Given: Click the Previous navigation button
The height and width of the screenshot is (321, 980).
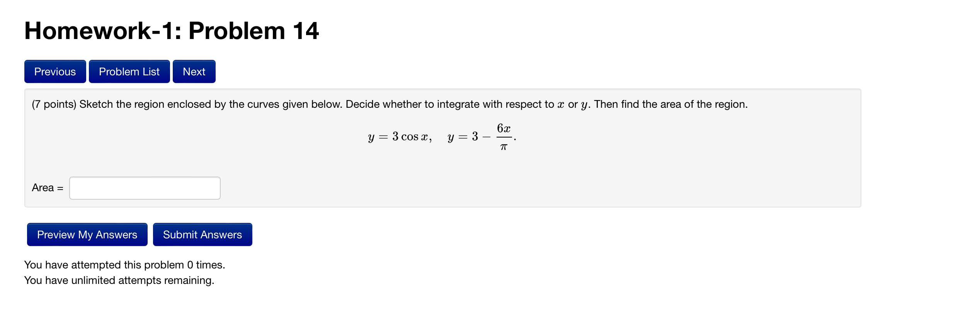Looking at the screenshot, I should click(54, 71).
